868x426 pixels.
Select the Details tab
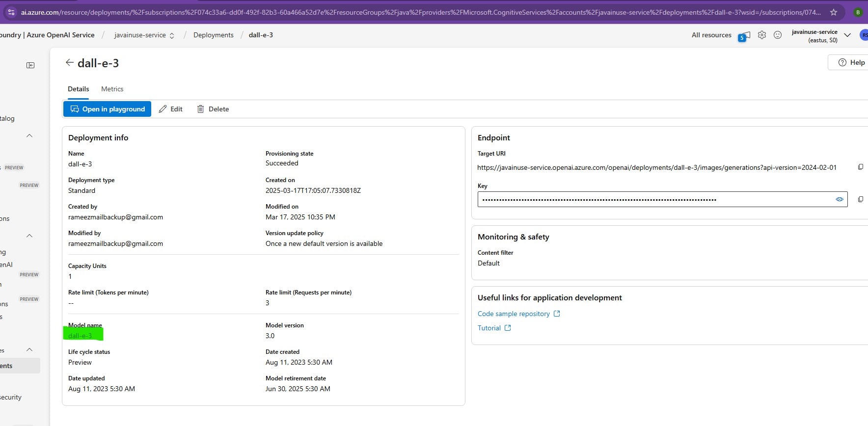coord(78,89)
